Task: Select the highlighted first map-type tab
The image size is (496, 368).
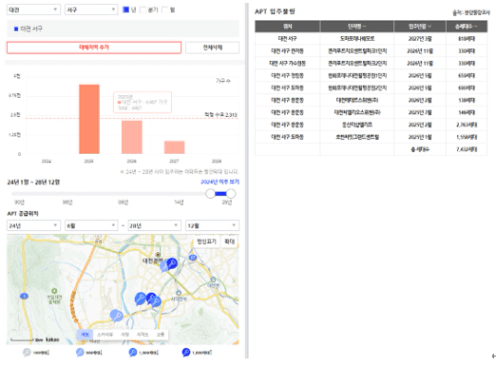Action: pos(85,334)
